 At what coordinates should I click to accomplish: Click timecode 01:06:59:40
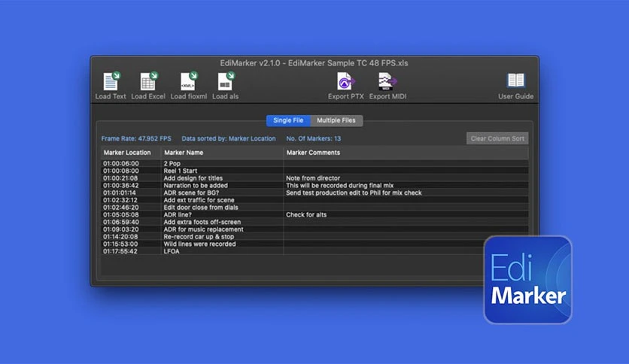coord(120,222)
